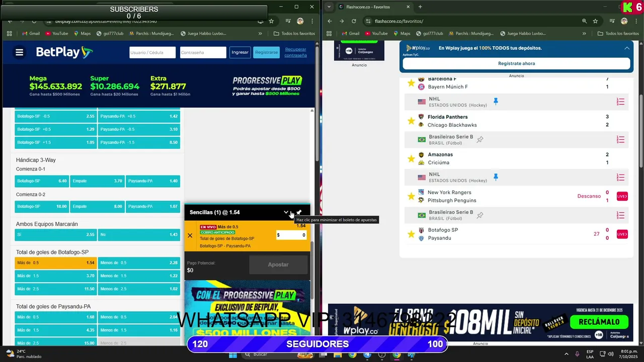Bookmark the Flashscore page with the star

tap(595, 21)
